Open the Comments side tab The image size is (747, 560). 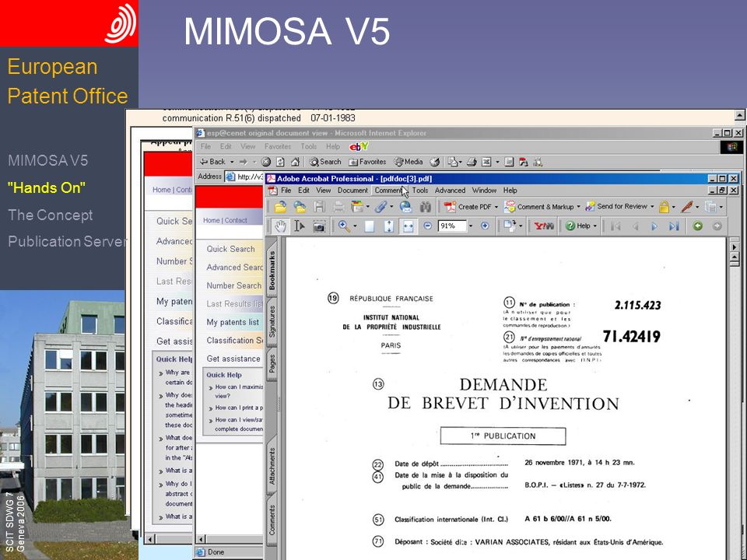pos(272,520)
